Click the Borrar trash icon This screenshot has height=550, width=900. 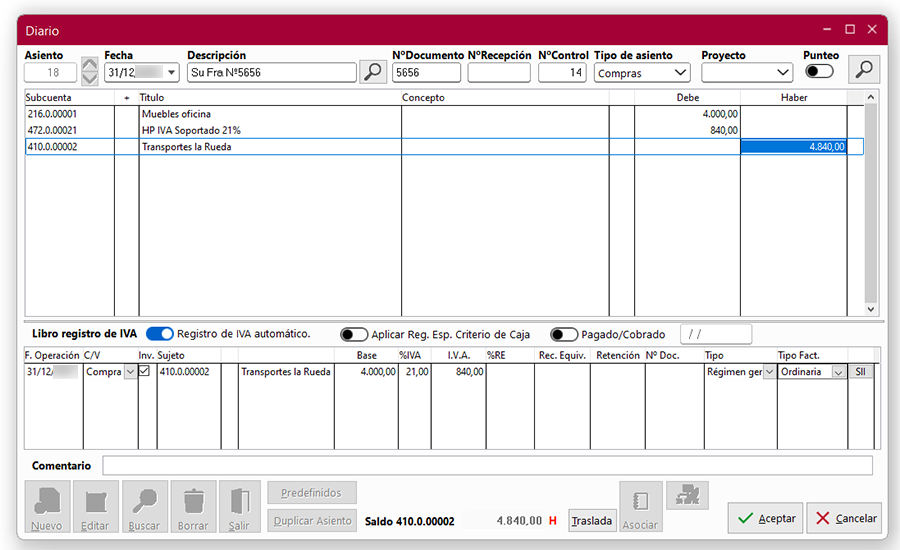193,507
